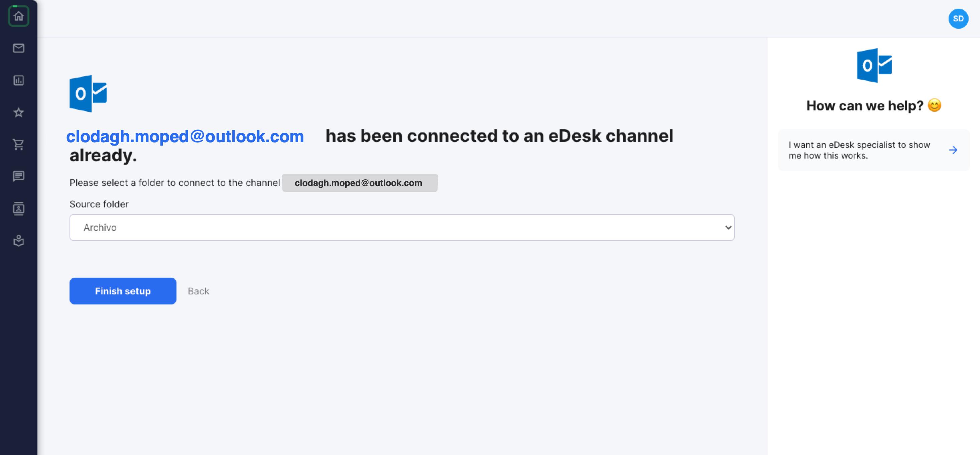
Task: Open the mail/inbox icon in sidebar
Action: pos(18,48)
